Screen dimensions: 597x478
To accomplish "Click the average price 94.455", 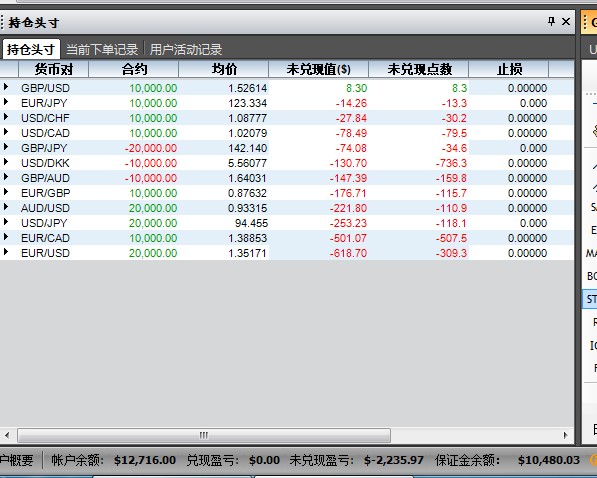I will 251,223.
